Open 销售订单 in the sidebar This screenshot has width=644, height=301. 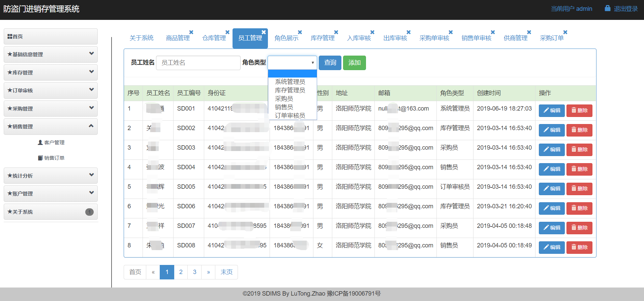(x=51, y=158)
